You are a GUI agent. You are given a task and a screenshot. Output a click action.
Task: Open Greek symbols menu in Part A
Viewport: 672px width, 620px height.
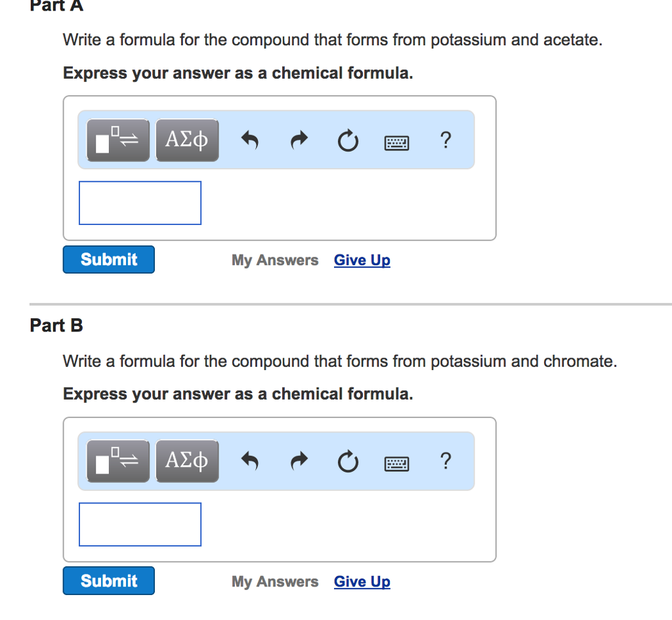(x=187, y=140)
